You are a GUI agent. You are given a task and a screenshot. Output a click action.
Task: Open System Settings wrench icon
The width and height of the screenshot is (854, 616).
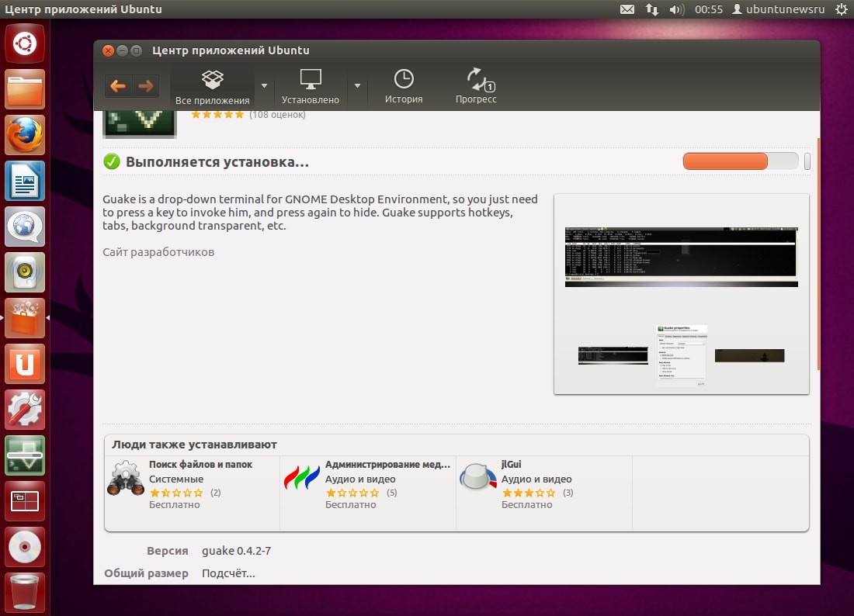click(x=25, y=409)
